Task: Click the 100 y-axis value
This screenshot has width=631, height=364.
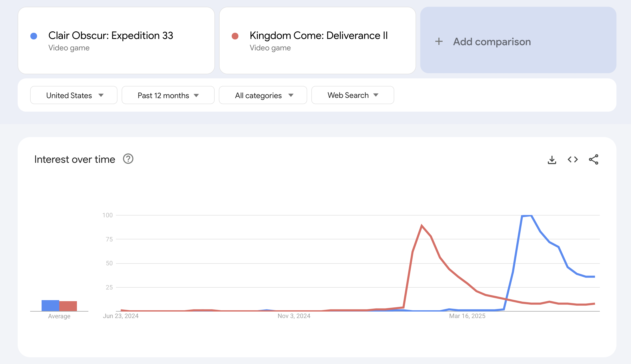Action: pos(108,215)
